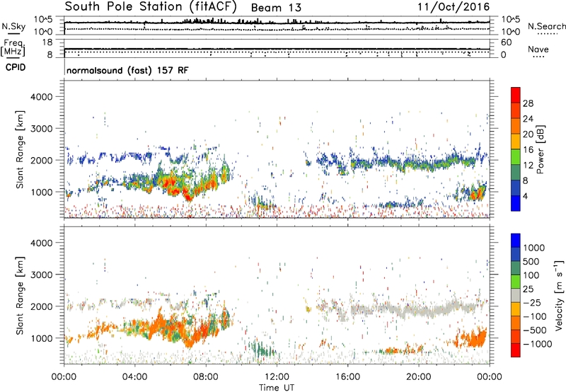The height and width of the screenshot is (392, 566).
Task: Click the "60" Nave axis tick
Action: pyautogui.click(x=507, y=42)
